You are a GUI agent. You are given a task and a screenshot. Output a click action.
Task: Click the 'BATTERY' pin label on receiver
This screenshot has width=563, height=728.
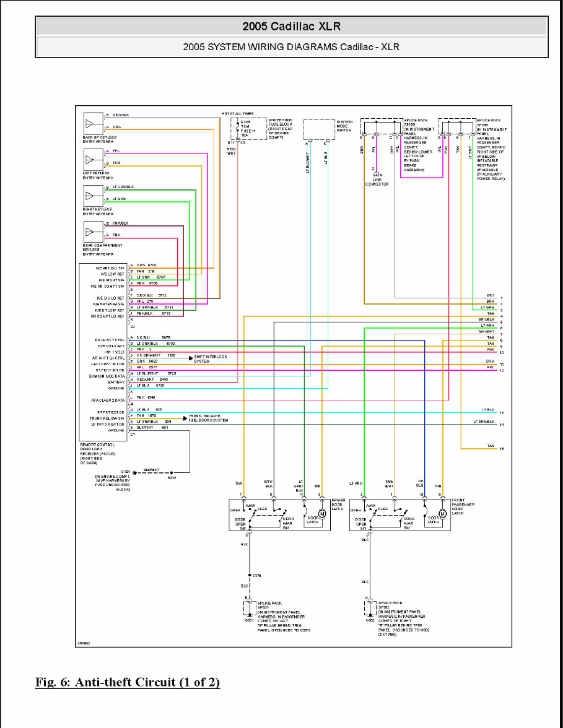[x=116, y=382]
